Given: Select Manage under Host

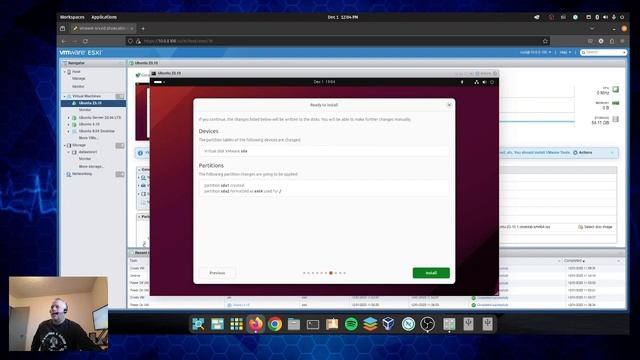Looking at the screenshot, I should click(x=79, y=78).
